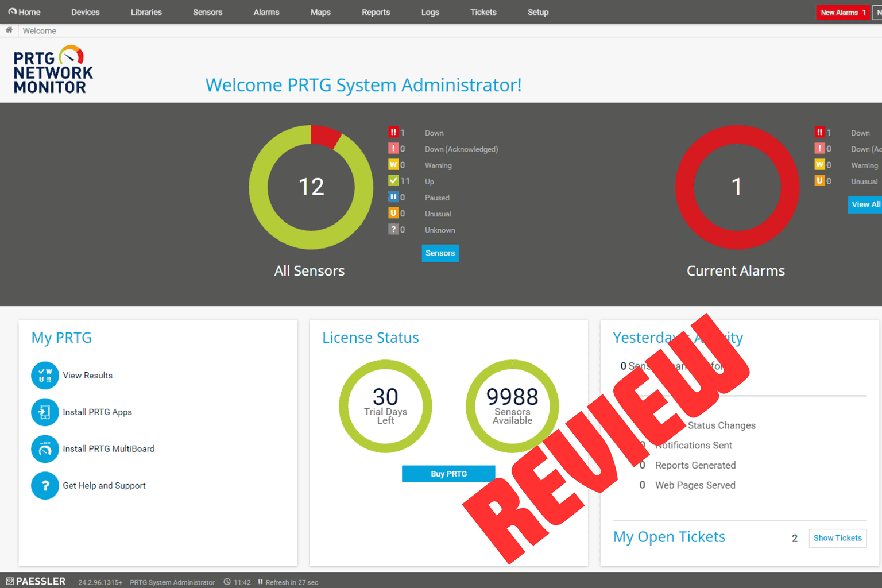Click the Install PRTG MultiBoard gauge icon
The height and width of the screenshot is (588, 882).
(x=45, y=449)
